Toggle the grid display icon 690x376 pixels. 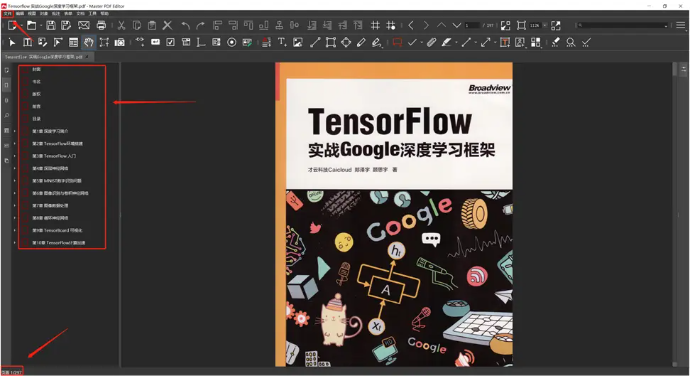tap(375, 26)
